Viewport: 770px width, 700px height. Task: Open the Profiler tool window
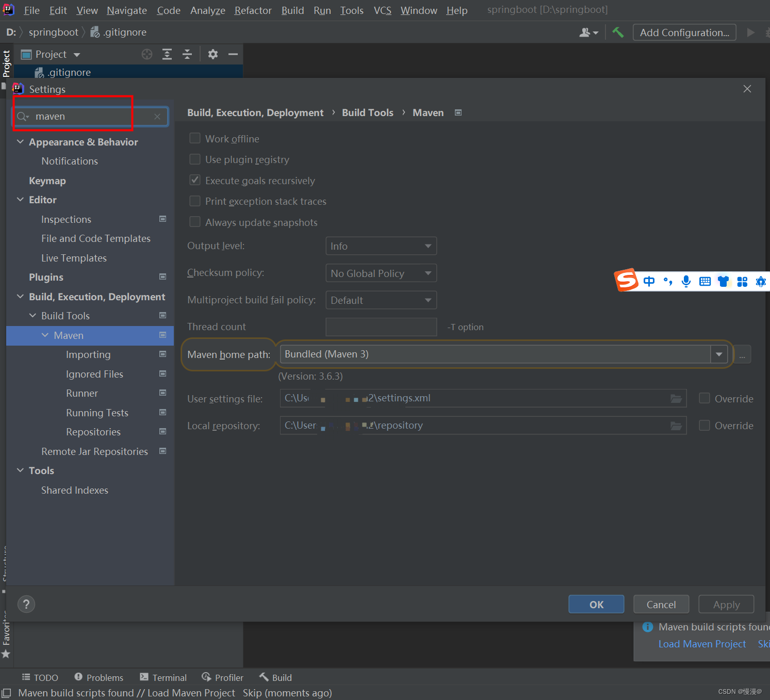click(222, 677)
